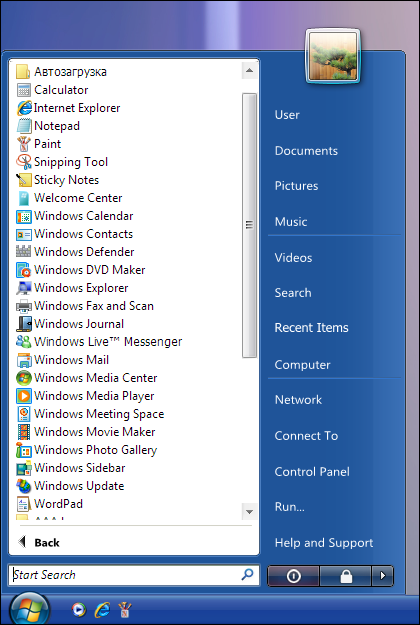Open Control Panel

pos(312,472)
